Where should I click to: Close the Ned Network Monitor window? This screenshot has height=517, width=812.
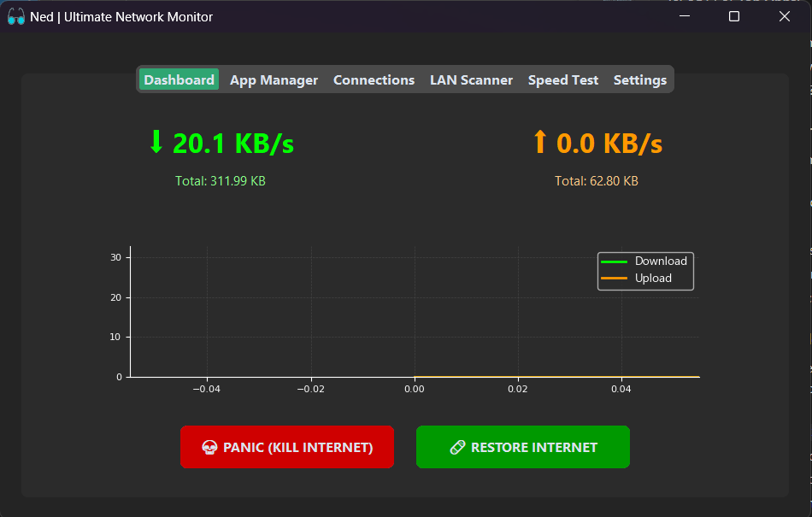pyautogui.click(x=784, y=16)
